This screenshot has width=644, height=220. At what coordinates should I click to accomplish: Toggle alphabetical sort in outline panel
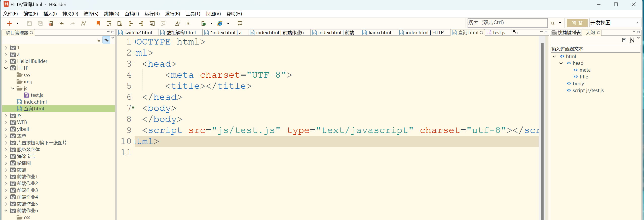[632, 40]
